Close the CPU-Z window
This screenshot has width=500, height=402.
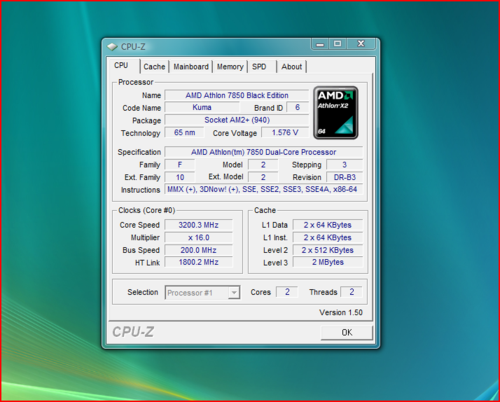(x=361, y=44)
